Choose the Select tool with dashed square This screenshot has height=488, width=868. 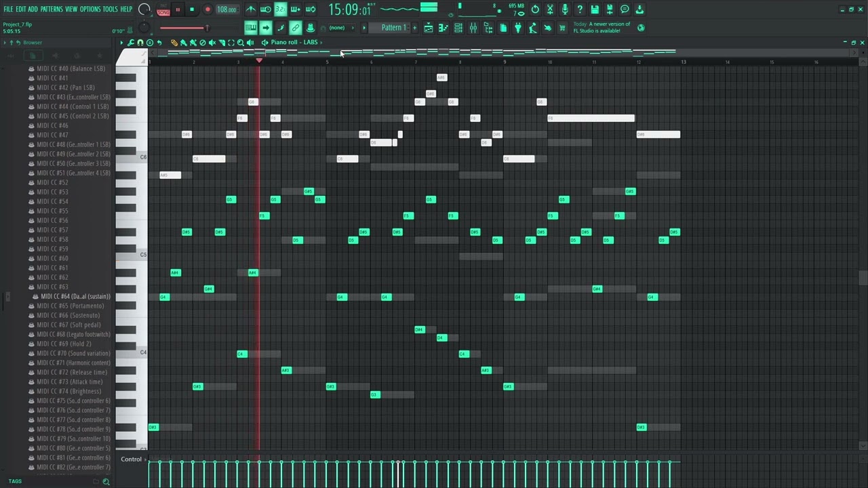tap(231, 43)
